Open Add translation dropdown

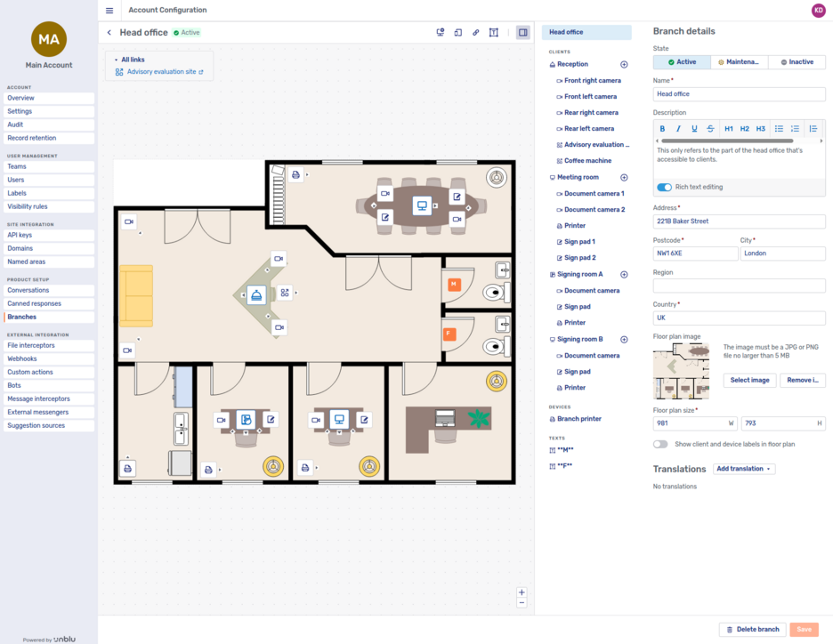pos(743,469)
